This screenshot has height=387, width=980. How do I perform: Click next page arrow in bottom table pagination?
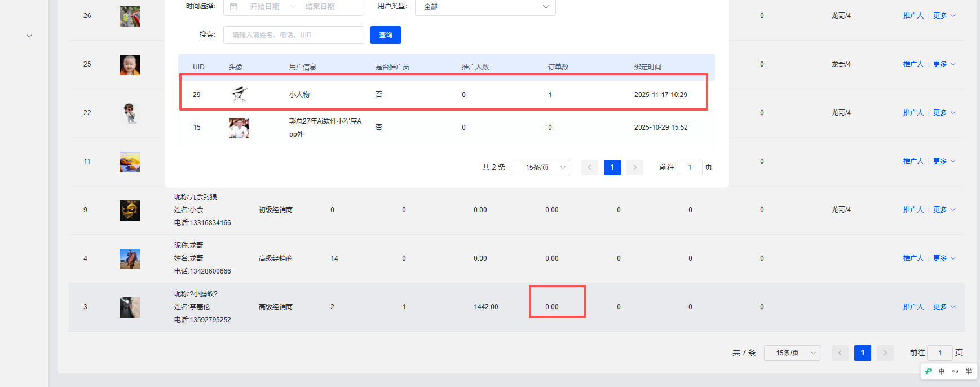point(885,353)
